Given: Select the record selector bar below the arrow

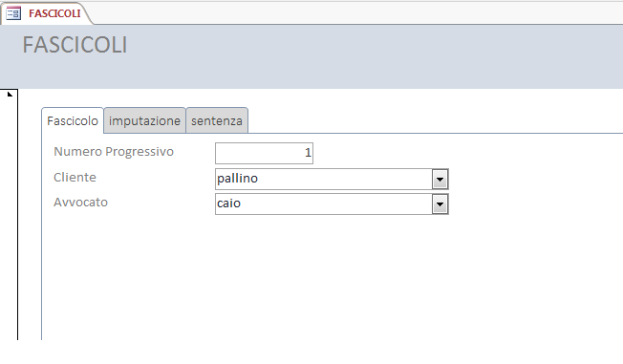Looking at the screenshot, I should pyautogui.click(x=9, y=219).
